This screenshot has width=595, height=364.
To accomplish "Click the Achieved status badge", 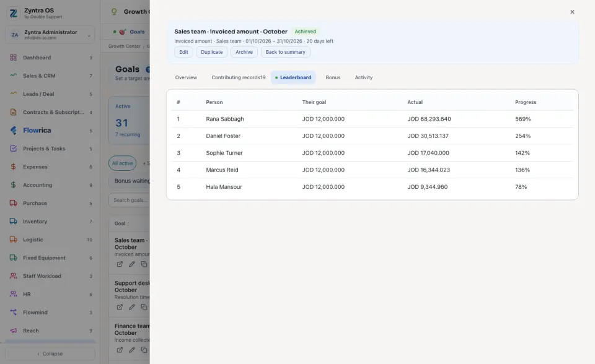I will pyautogui.click(x=306, y=32).
